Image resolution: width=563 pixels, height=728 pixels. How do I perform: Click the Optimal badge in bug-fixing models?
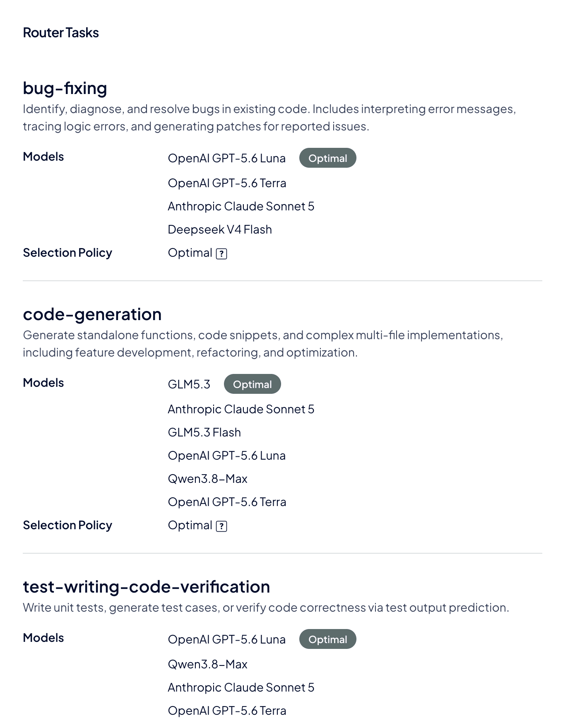[x=327, y=158]
